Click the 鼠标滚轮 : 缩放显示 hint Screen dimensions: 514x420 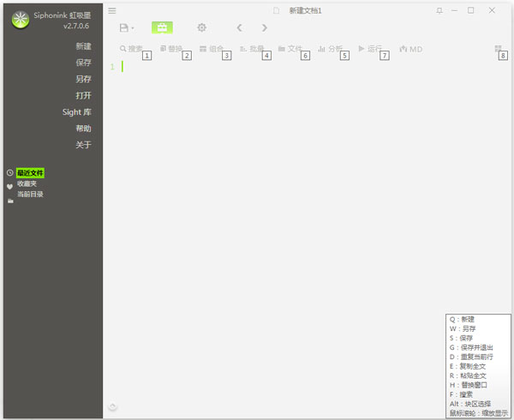(479, 413)
